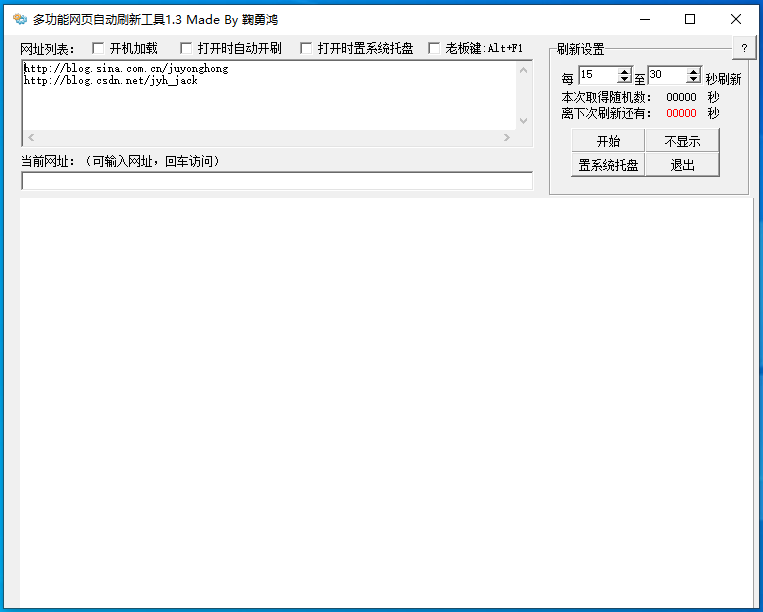Decrease the minimum seconds spinner (15)
This screenshot has height=612, width=763.
pyautogui.click(x=624, y=79)
